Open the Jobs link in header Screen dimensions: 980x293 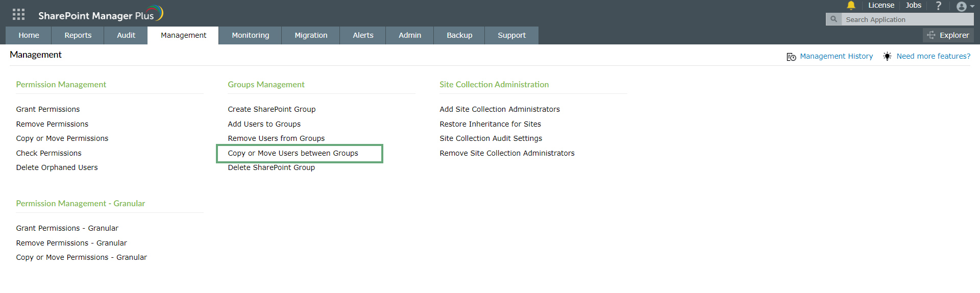[913, 5]
